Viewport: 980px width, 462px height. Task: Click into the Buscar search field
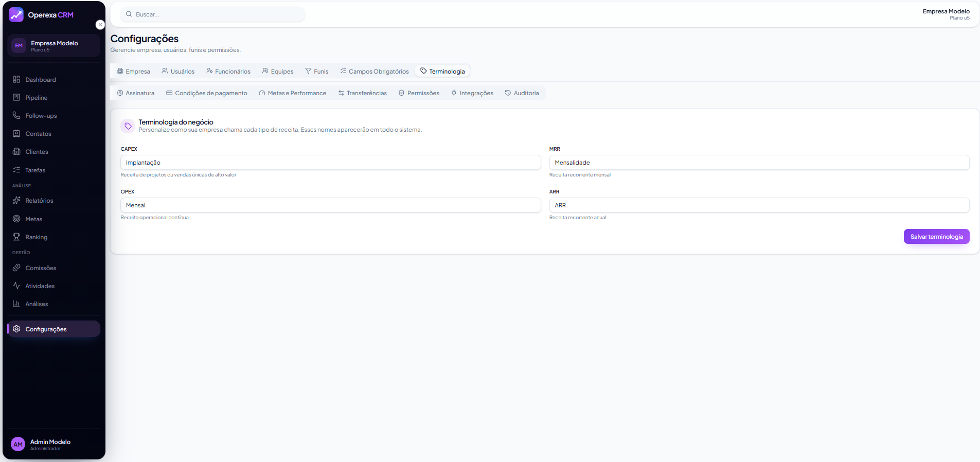[x=212, y=14]
